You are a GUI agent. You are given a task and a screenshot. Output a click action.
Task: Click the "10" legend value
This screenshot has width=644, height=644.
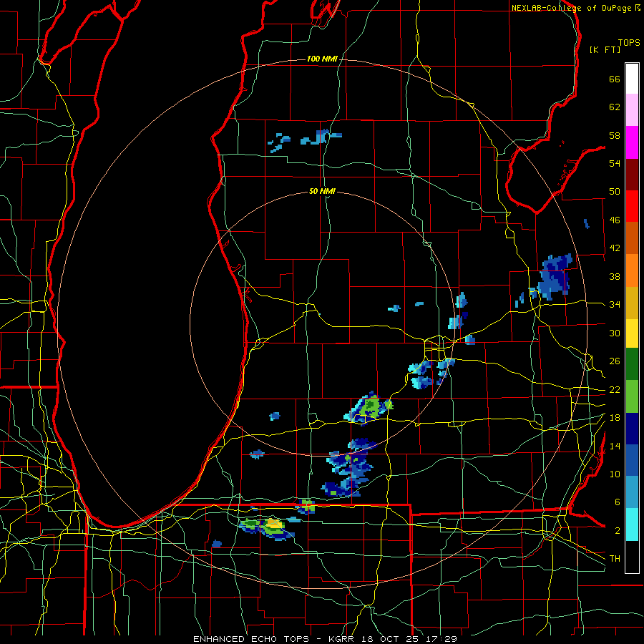[x=615, y=474]
